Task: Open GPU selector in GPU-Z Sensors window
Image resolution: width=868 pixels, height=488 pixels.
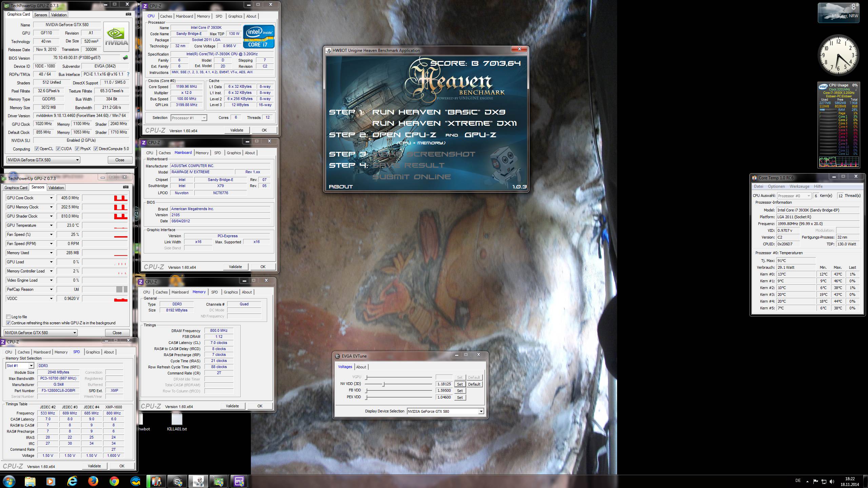Action: pos(40,333)
